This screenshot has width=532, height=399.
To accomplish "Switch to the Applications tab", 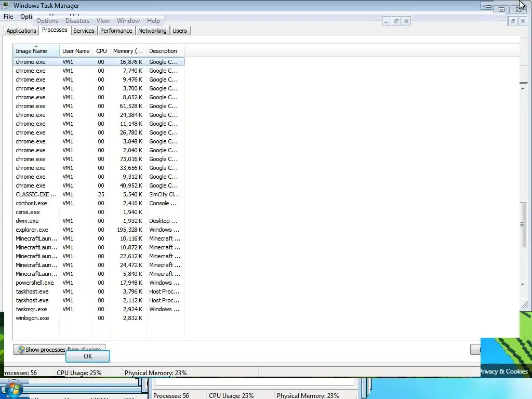I will [x=21, y=31].
